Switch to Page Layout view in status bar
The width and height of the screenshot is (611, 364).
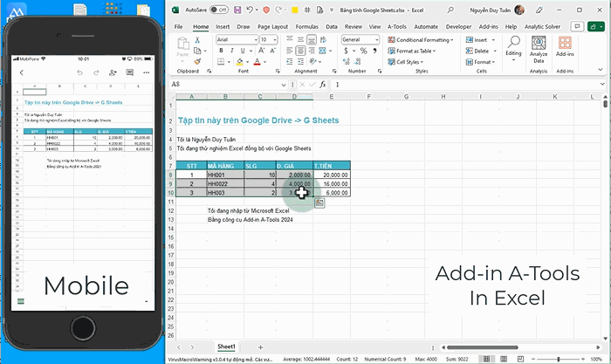click(504, 359)
